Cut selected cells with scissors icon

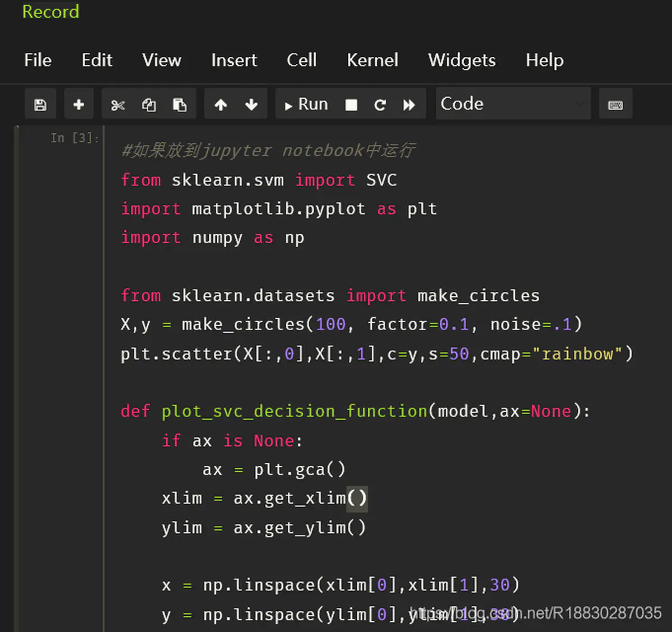coord(118,105)
